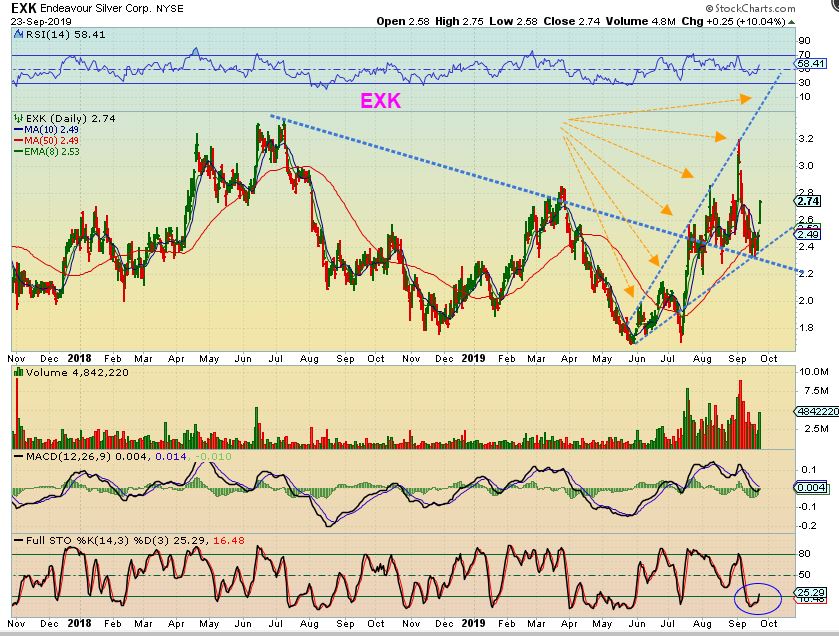Click the 0.004 MACD axis tag
This screenshot has height=636, width=839.
point(812,487)
